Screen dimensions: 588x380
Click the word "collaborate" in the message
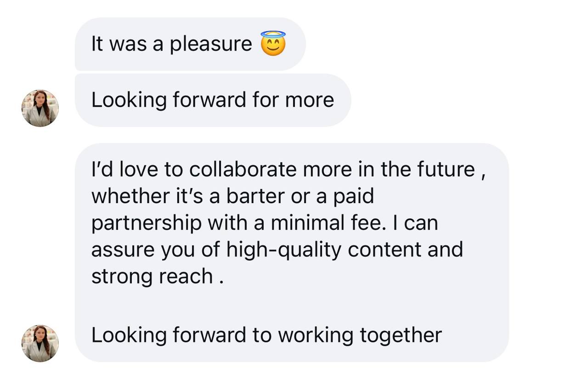pos(243,170)
